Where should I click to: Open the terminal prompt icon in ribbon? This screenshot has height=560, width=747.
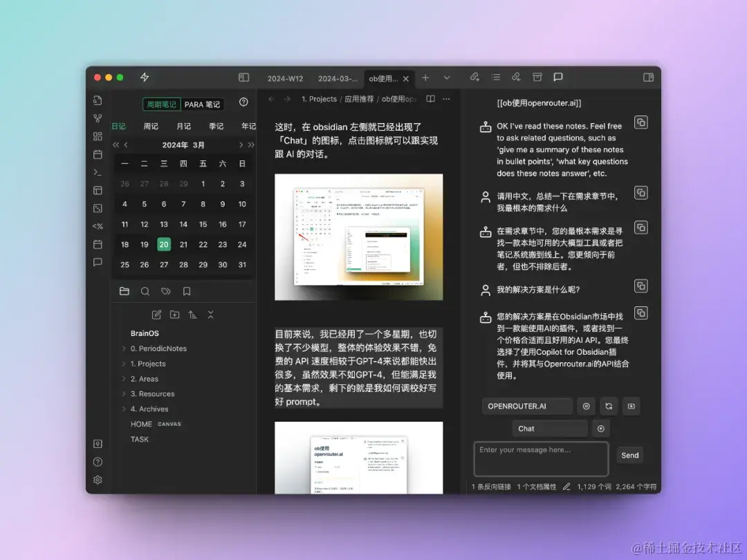click(98, 172)
